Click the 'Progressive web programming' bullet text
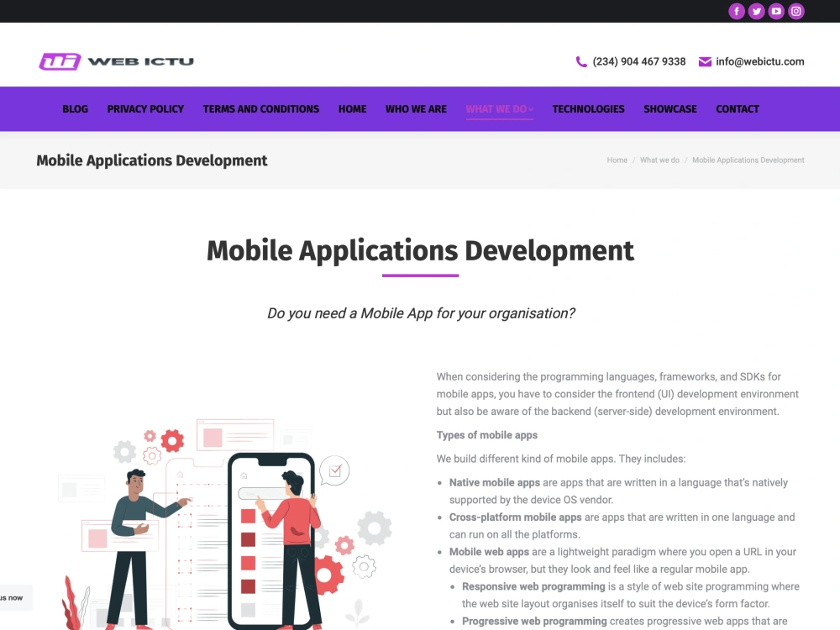 click(x=534, y=622)
